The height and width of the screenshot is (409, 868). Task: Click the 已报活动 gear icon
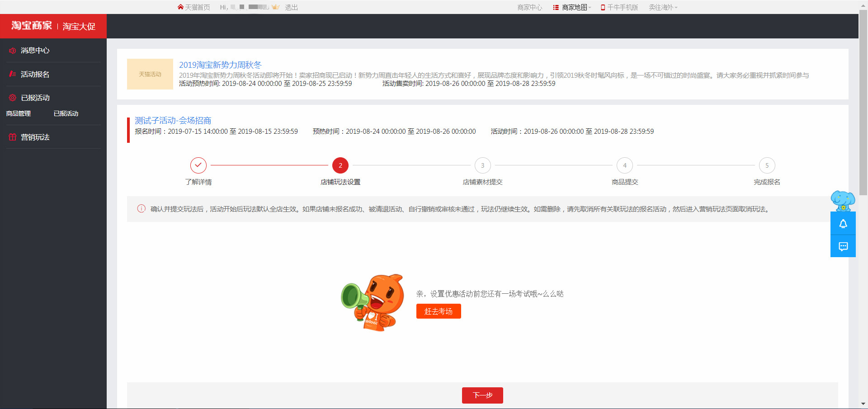tap(13, 98)
